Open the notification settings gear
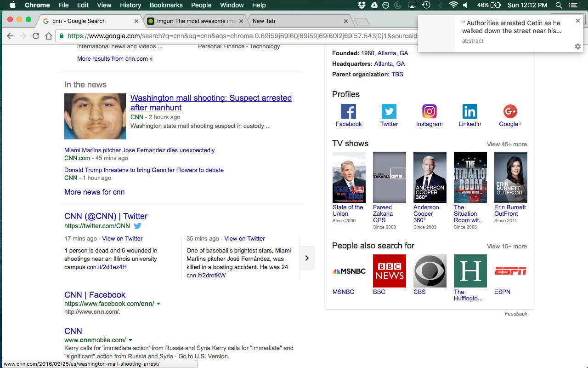 (x=578, y=46)
